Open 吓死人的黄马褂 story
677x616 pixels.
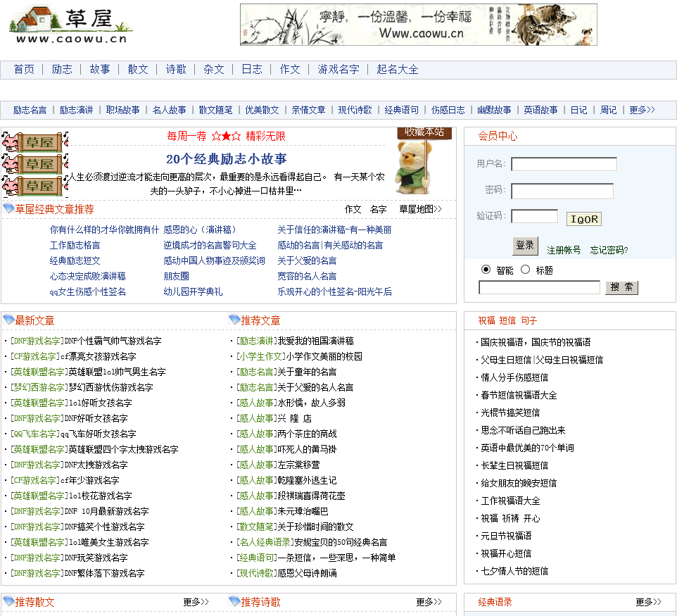[308, 450]
